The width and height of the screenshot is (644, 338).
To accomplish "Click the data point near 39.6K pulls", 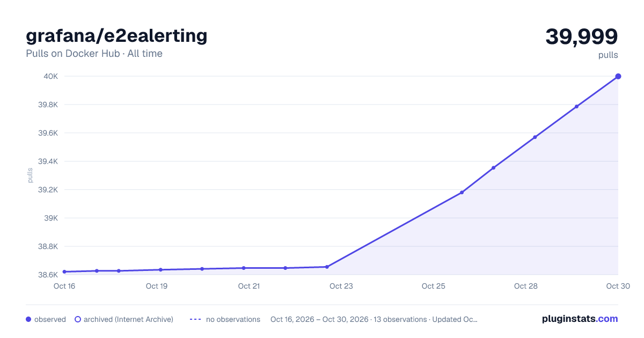I will pos(535,137).
